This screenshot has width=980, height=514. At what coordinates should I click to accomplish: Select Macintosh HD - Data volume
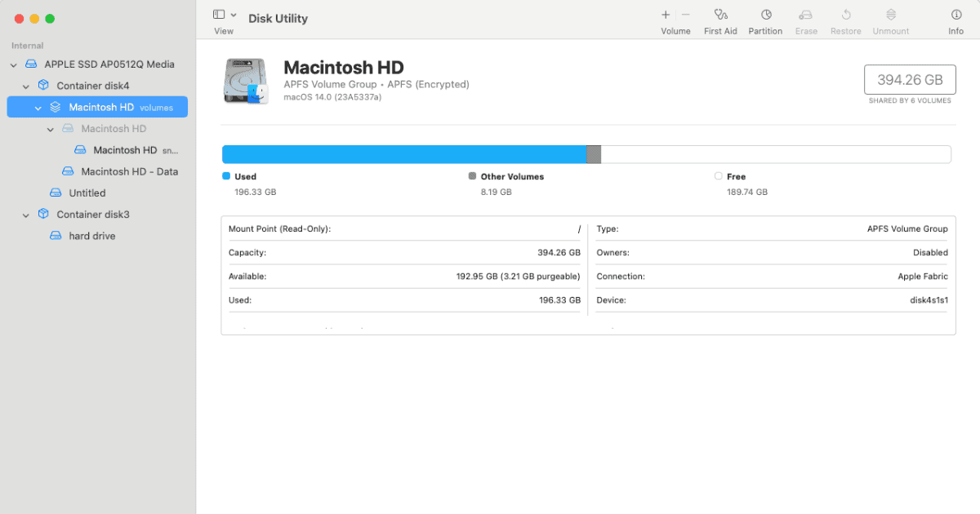[129, 171]
